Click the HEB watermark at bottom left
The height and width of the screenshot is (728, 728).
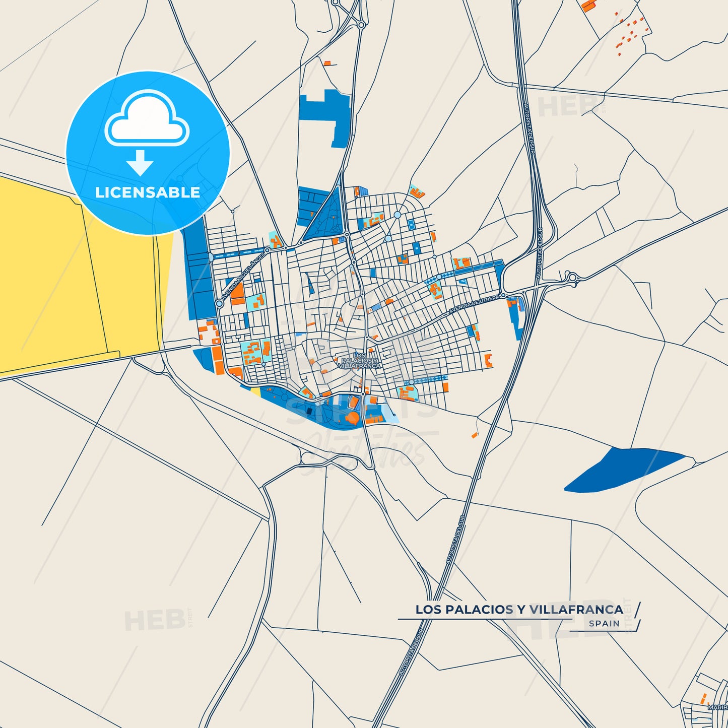(154, 620)
